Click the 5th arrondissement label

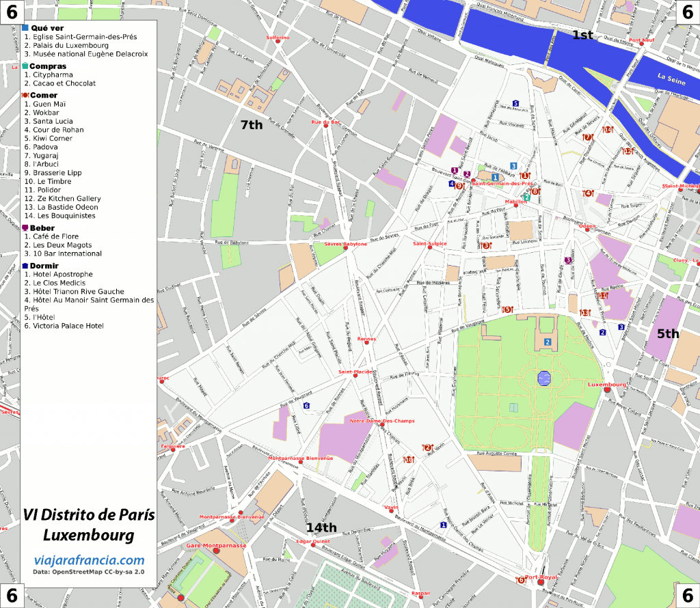pyautogui.click(x=667, y=333)
